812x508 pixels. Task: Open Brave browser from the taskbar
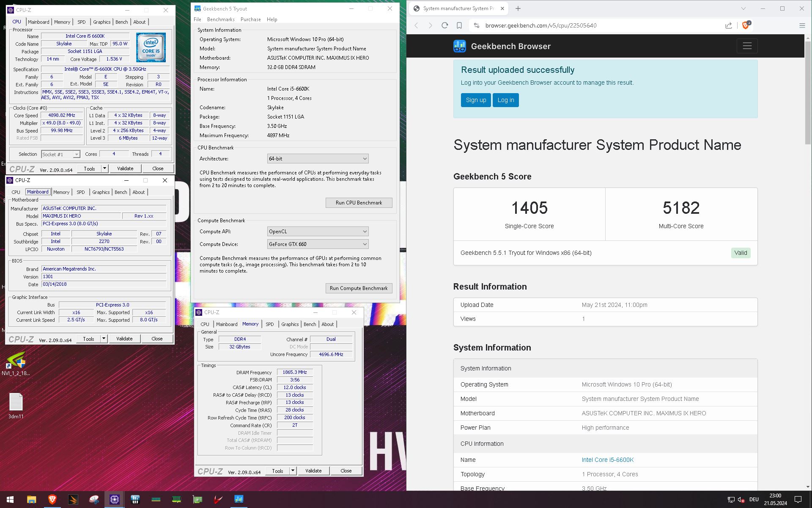52,500
